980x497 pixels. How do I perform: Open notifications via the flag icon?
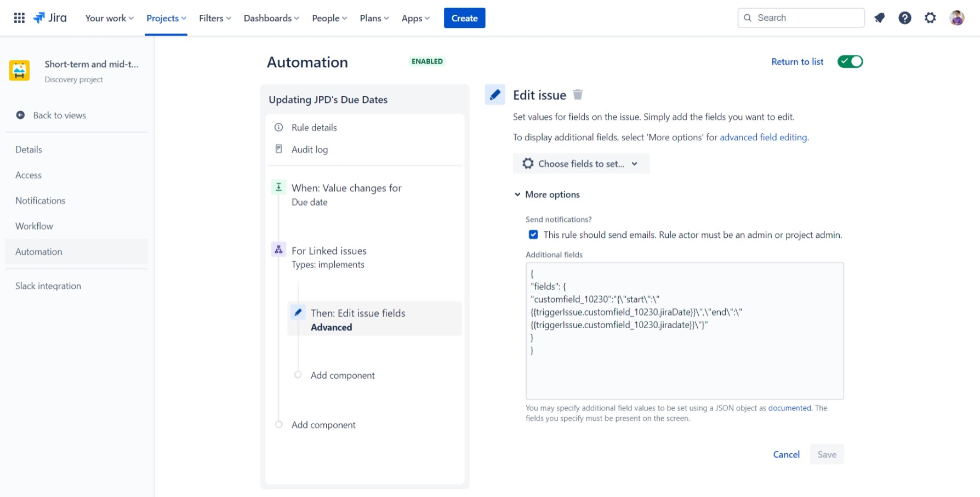click(879, 18)
